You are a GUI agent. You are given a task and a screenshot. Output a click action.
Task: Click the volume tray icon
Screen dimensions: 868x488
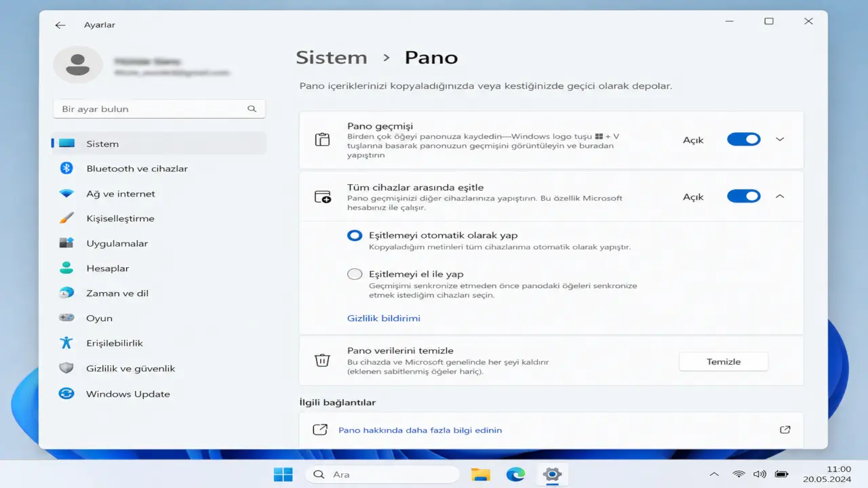tap(759, 474)
